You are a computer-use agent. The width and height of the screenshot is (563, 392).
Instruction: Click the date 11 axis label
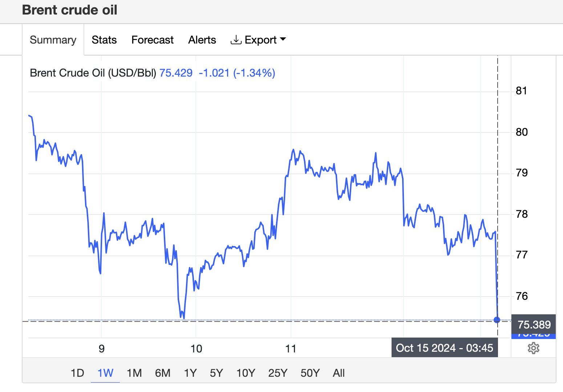(291, 348)
